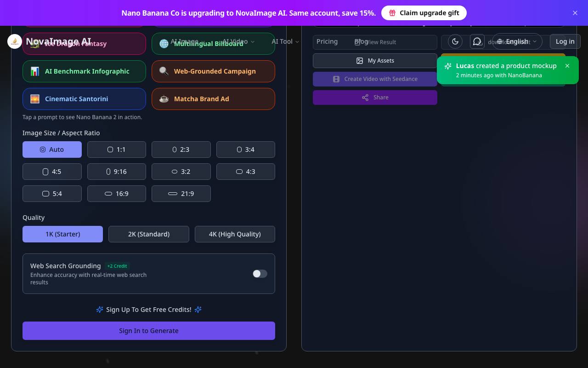
Task: Open the Blog page
Action: click(x=361, y=41)
